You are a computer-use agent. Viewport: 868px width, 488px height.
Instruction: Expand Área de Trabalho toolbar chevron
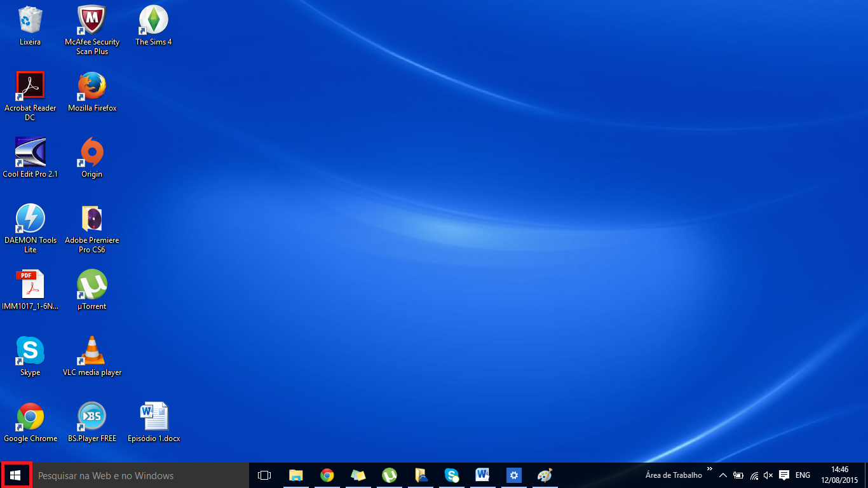tap(710, 469)
